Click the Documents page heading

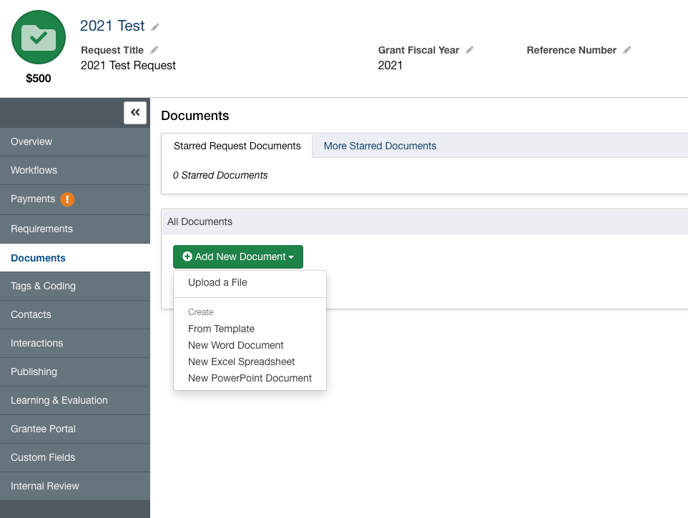(x=195, y=116)
